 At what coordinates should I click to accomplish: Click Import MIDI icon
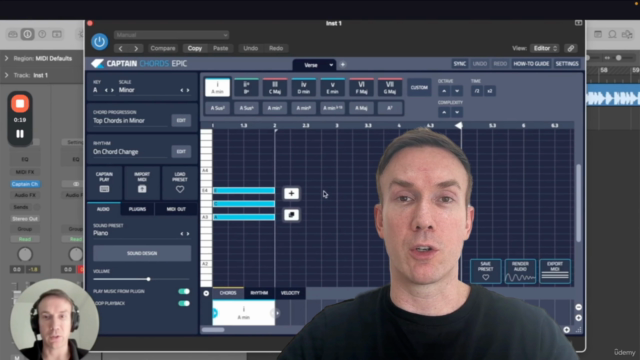[x=142, y=189]
